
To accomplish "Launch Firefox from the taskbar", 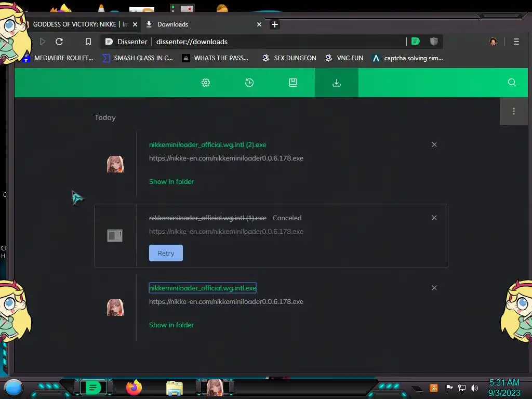I will coord(134,388).
